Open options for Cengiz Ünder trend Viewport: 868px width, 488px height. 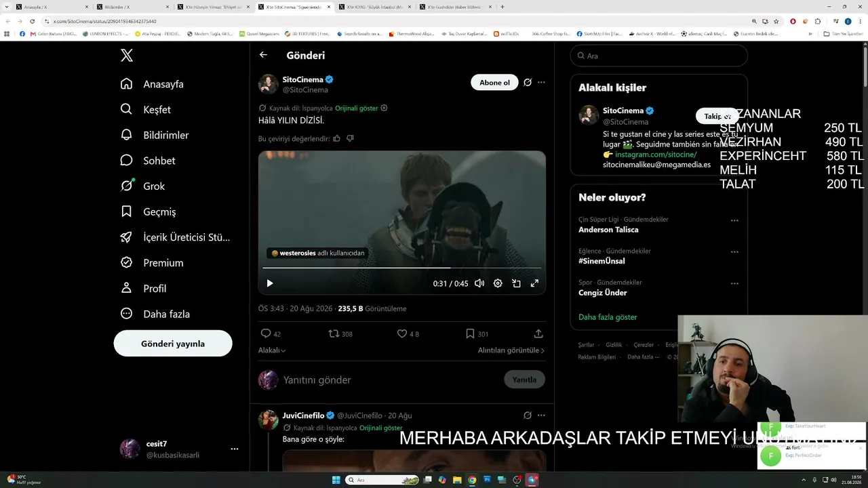point(734,283)
